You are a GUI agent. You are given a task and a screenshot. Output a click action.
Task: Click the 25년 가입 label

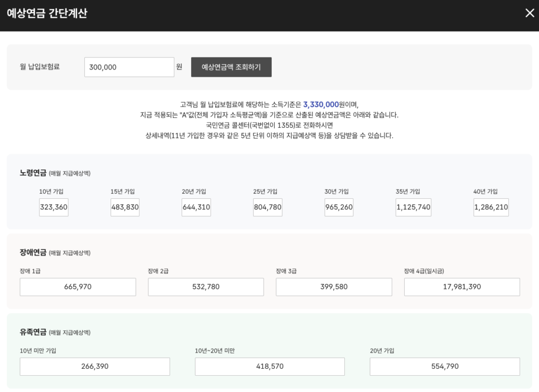pos(265,192)
